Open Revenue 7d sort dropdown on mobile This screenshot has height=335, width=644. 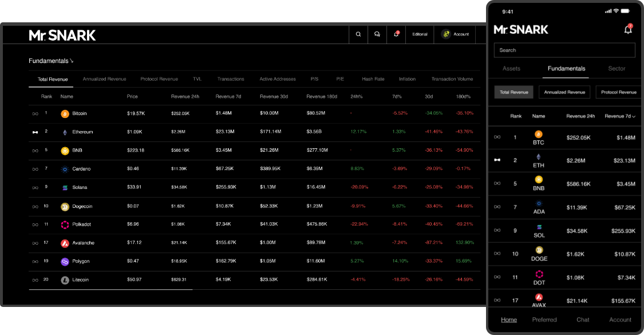coord(620,116)
